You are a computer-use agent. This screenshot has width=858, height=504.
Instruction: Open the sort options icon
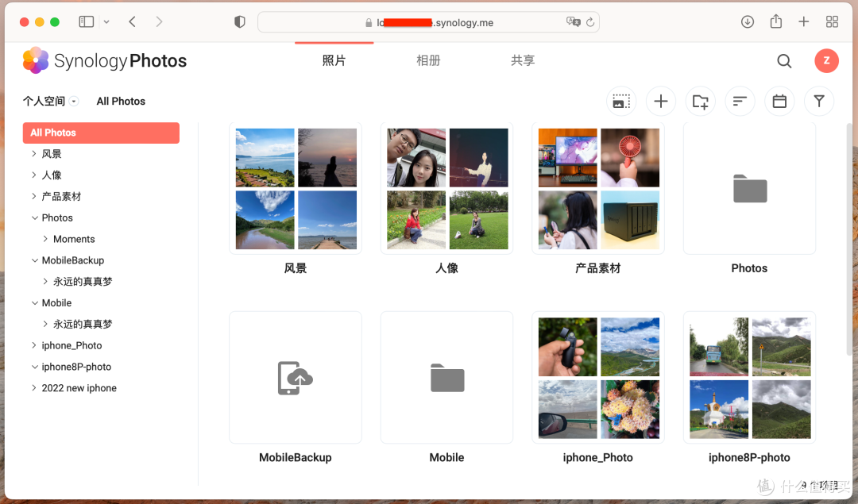pyautogui.click(x=740, y=102)
